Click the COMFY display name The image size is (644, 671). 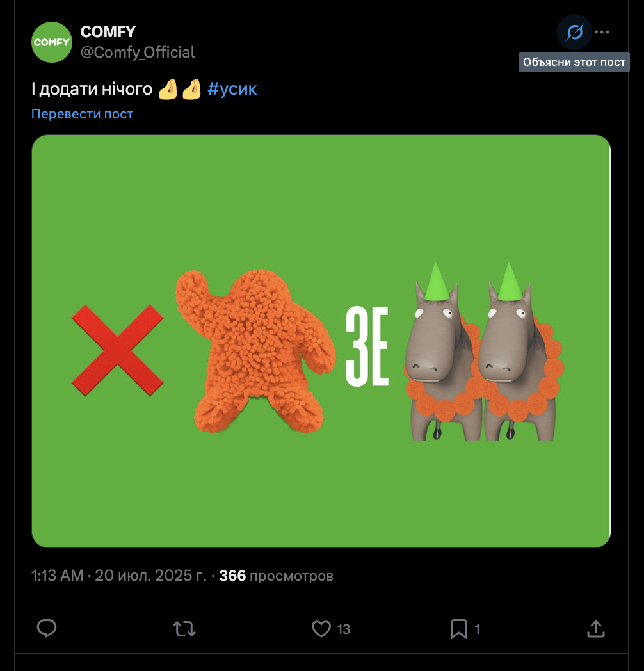108,32
